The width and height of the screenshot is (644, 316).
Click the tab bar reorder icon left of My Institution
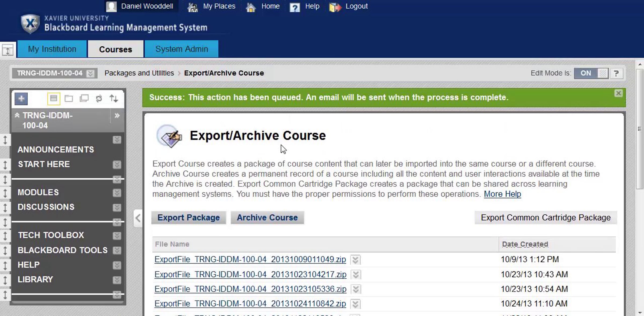[x=8, y=50]
